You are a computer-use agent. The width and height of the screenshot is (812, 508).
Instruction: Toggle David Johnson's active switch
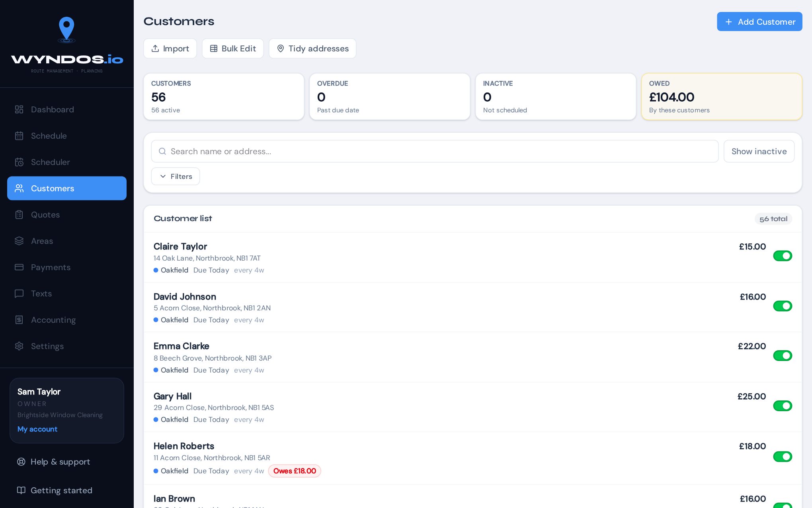pyautogui.click(x=783, y=306)
